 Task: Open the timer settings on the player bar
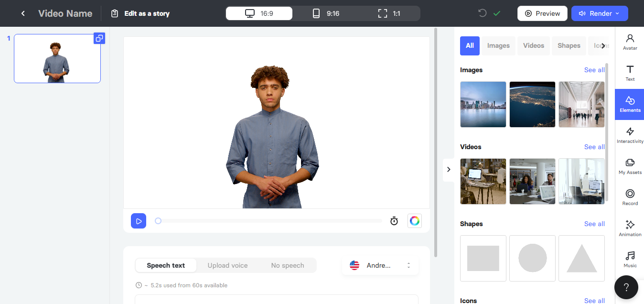[x=394, y=221]
